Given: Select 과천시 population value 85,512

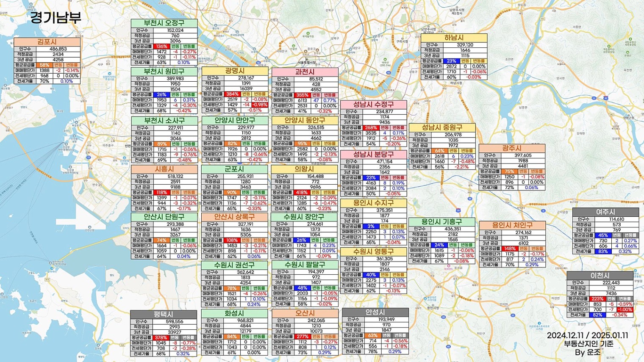Looking at the screenshot, I should (316, 79).
